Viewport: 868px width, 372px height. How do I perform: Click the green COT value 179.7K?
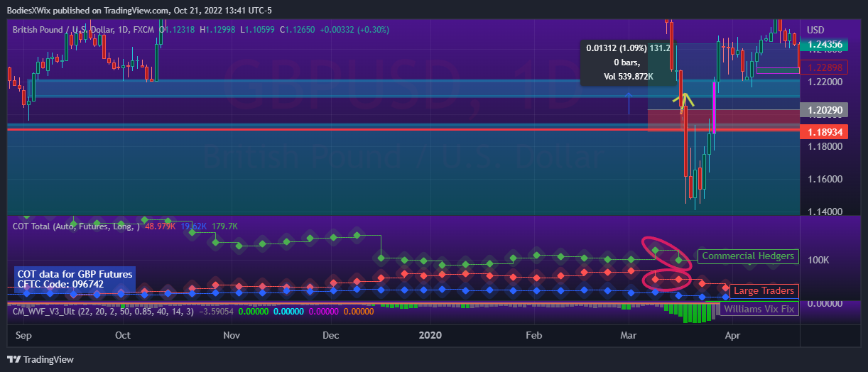[x=225, y=226]
